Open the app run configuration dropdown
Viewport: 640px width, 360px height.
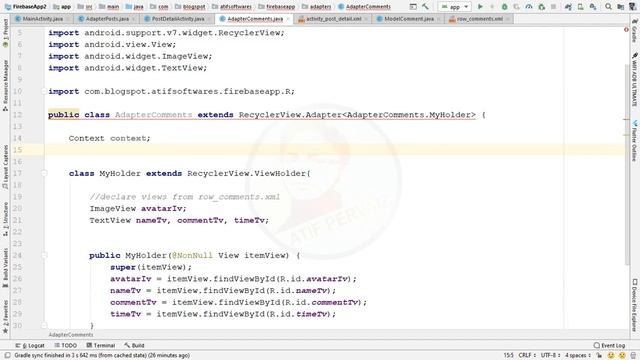coord(455,7)
